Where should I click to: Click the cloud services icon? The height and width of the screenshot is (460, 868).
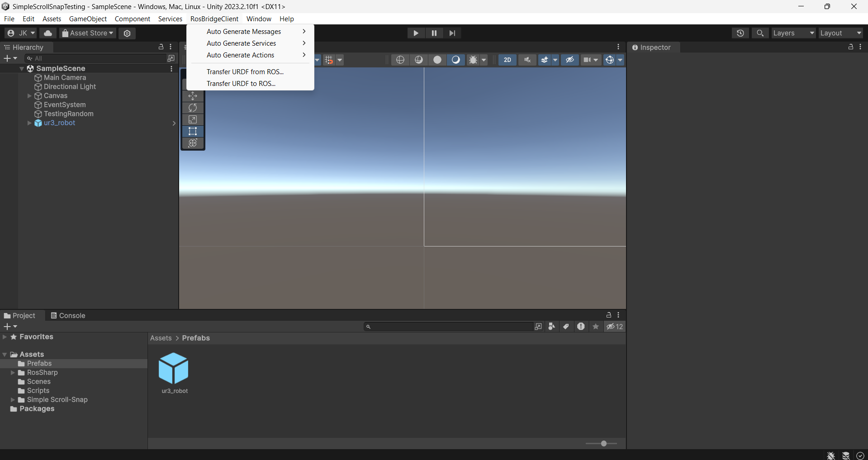coord(48,33)
